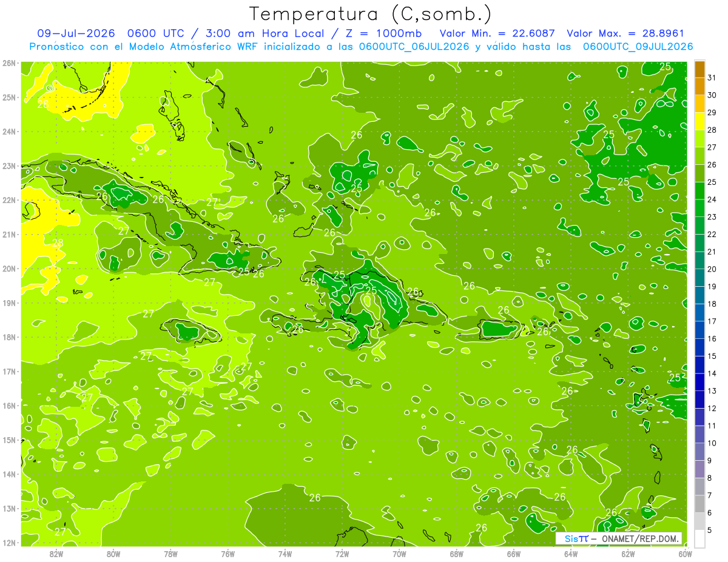Screen dimensions: 728x562
Task: Click the colorbar label "23"
Action: pos(712,217)
